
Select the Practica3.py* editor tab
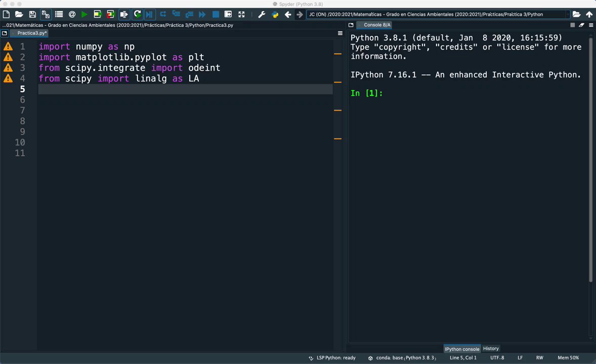(x=30, y=33)
